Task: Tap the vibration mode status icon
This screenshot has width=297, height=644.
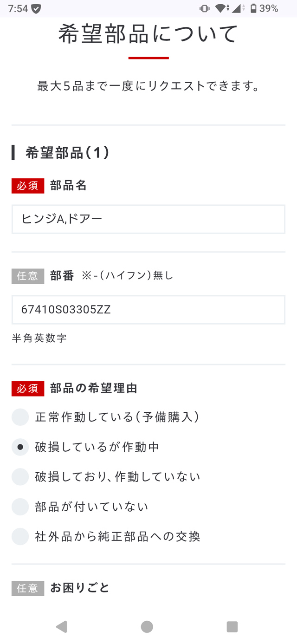Action: tap(203, 7)
